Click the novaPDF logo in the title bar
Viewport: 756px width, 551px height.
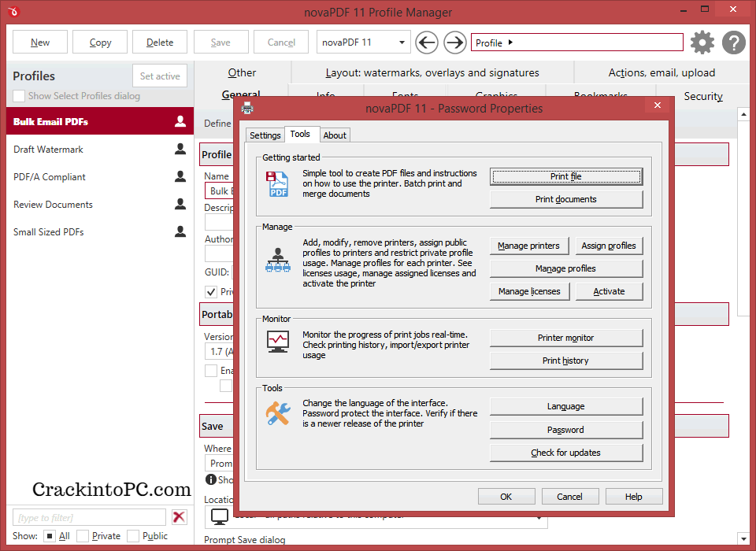pyautogui.click(x=13, y=11)
